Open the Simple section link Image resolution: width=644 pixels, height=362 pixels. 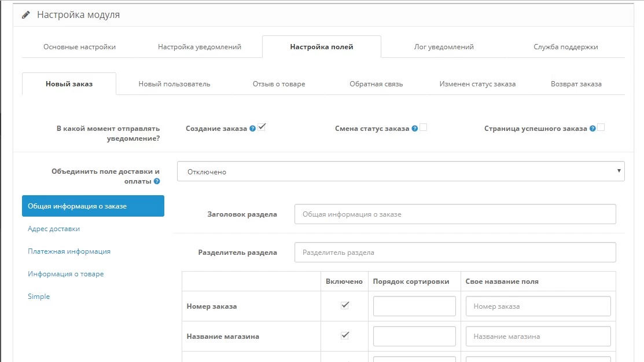(x=39, y=297)
